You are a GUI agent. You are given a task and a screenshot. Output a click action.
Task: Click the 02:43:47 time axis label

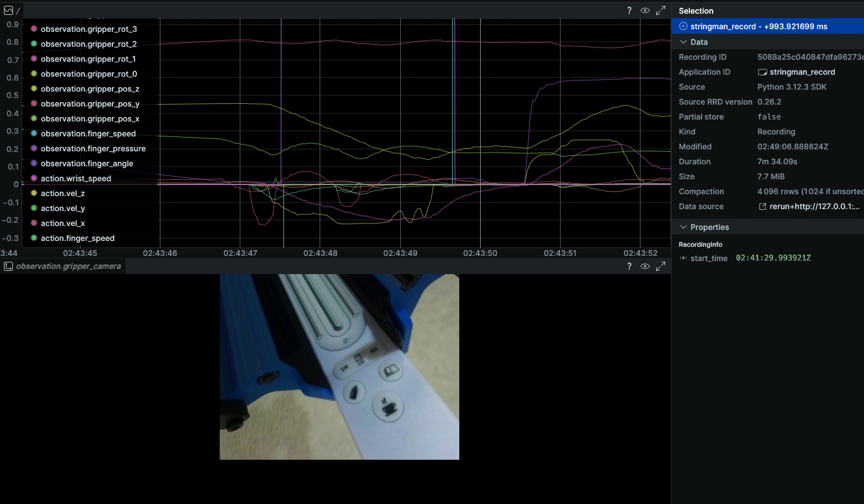tap(241, 253)
